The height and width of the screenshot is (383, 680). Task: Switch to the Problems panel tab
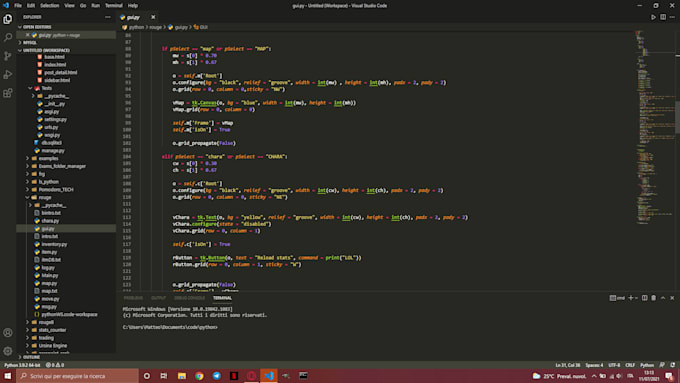133,298
